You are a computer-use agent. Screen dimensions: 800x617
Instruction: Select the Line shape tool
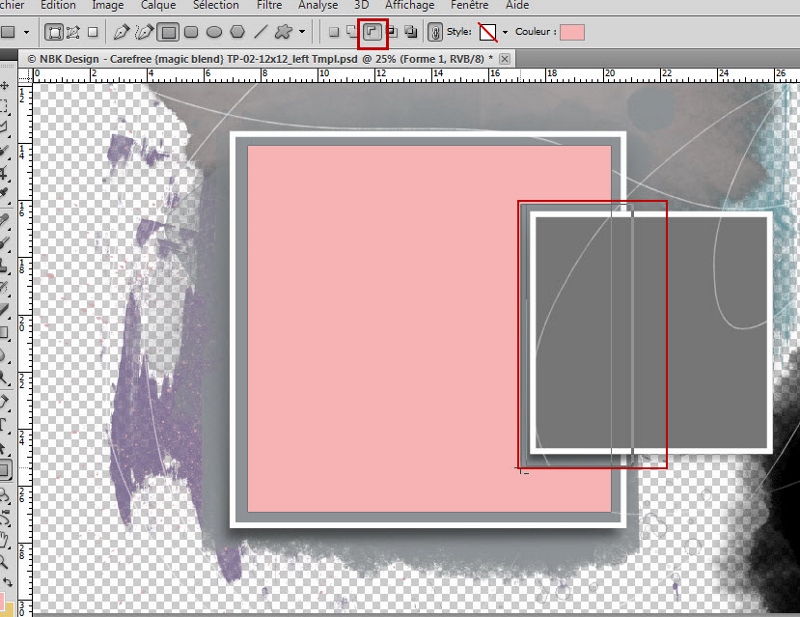click(x=261, y=32)
